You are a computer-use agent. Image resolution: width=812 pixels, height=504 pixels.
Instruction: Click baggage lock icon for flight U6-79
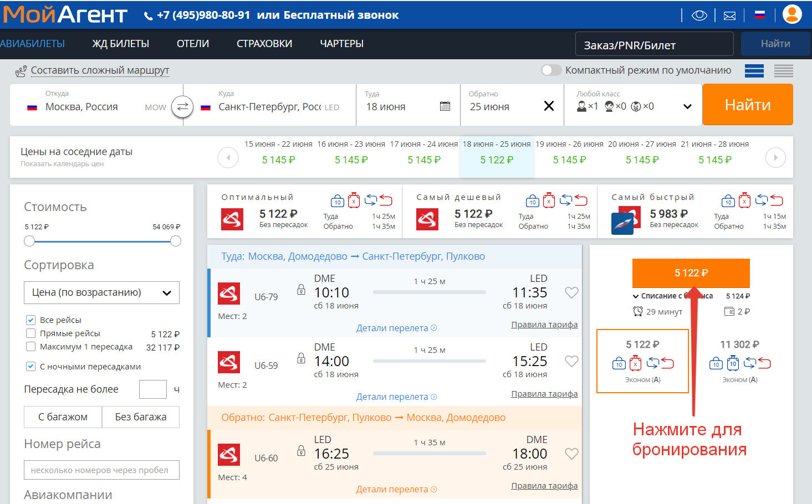tap(301, 289)
